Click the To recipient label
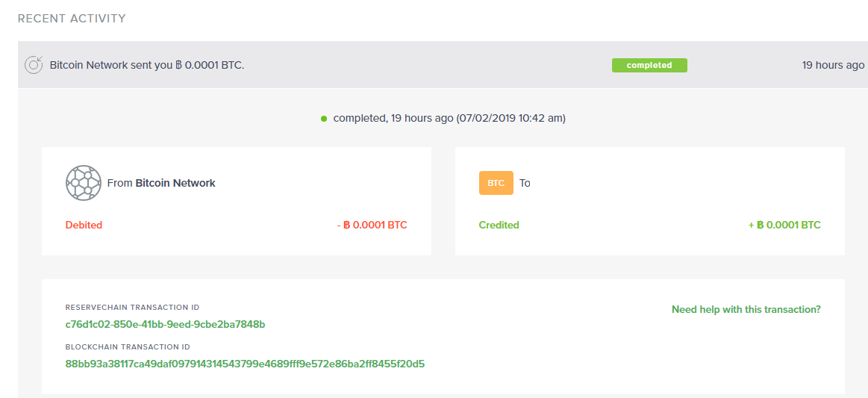This screenshot has width=868, height=398. pos(525,183)
